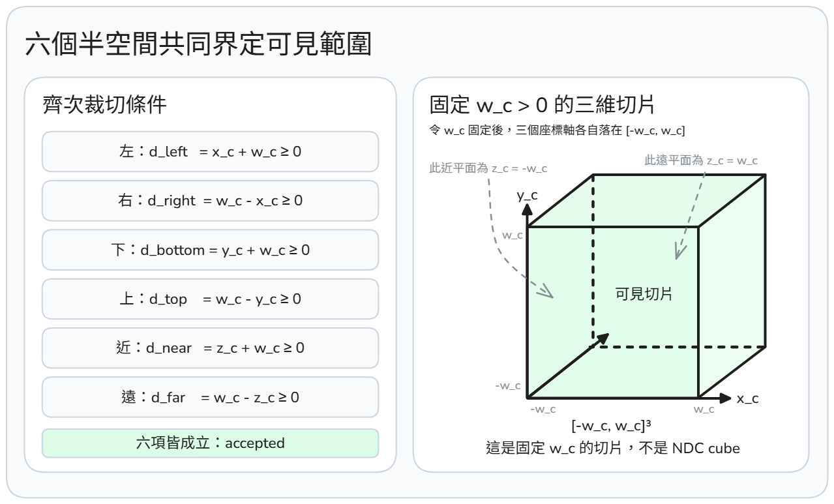The height and width of the screenshot is (504, 834).
Task: Click the far-plane dashed arrow pointer
Action: tap(690, 213)
